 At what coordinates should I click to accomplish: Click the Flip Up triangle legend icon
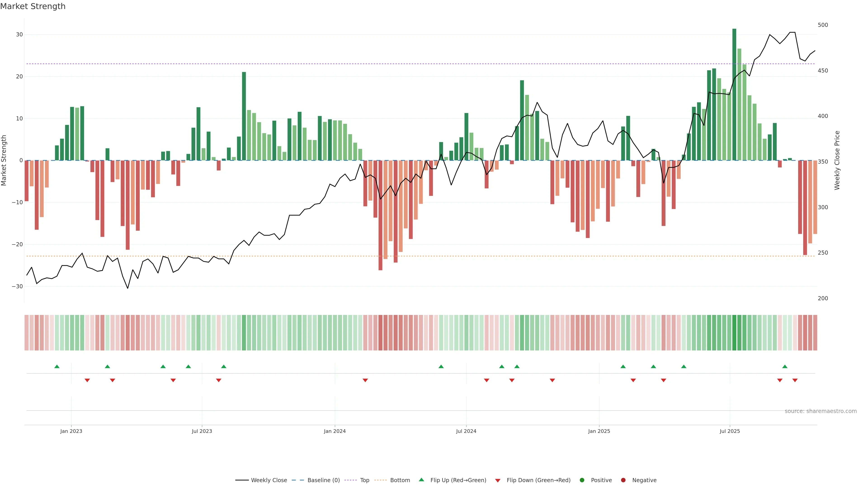click(421, 480)
